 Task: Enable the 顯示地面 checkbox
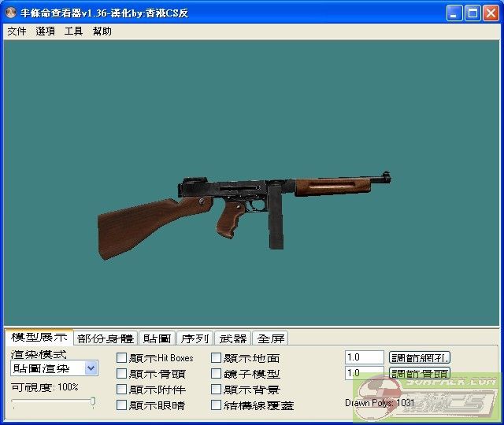tap(216, 358)
